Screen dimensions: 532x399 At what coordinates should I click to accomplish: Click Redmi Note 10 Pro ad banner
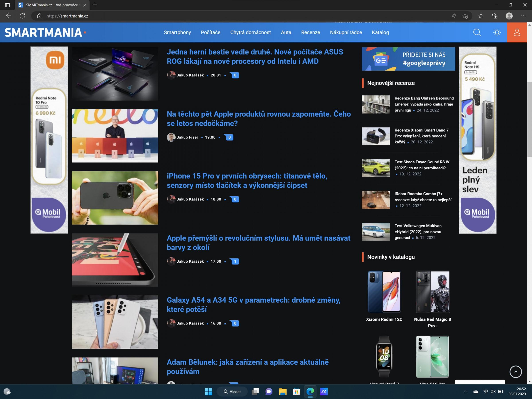[49, 140]
